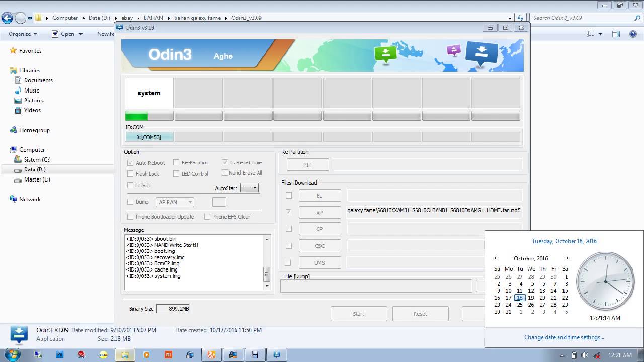The width and height of the screenshot is (644, 362).
Task: Click the Explorer forward navigation button
Action: (20, 18)
